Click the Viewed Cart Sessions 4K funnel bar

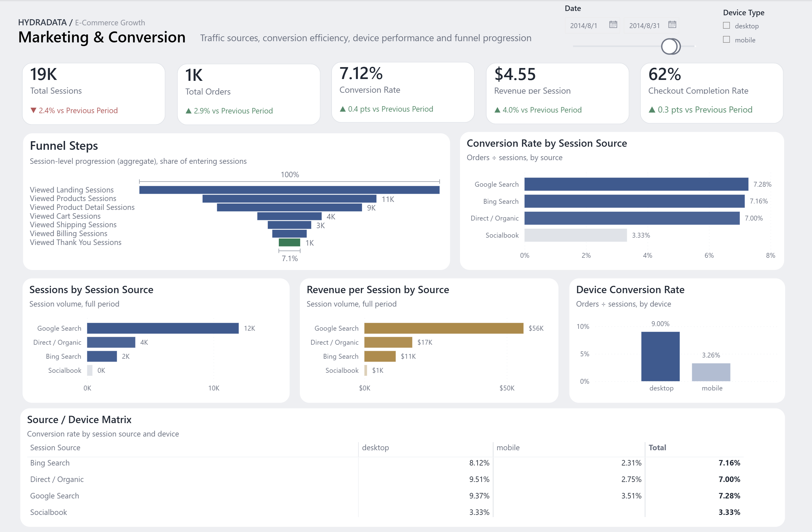[x=289, y=216]
